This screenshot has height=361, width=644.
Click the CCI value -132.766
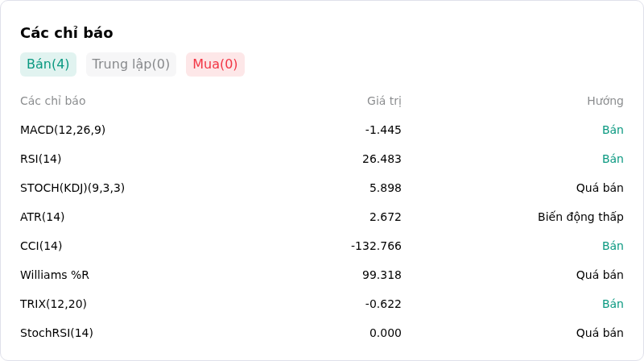[376, 246]
